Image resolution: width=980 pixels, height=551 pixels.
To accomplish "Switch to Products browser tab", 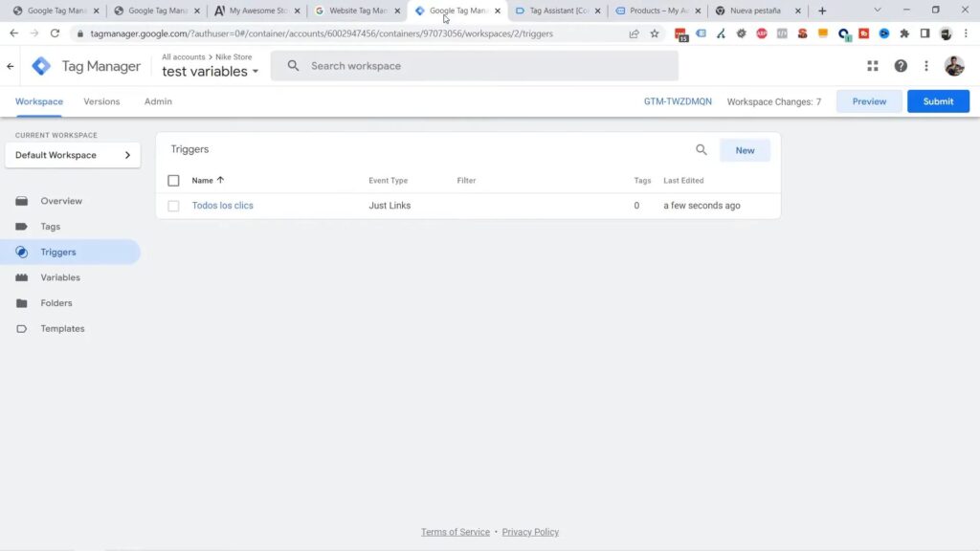I will pos(657,11).
